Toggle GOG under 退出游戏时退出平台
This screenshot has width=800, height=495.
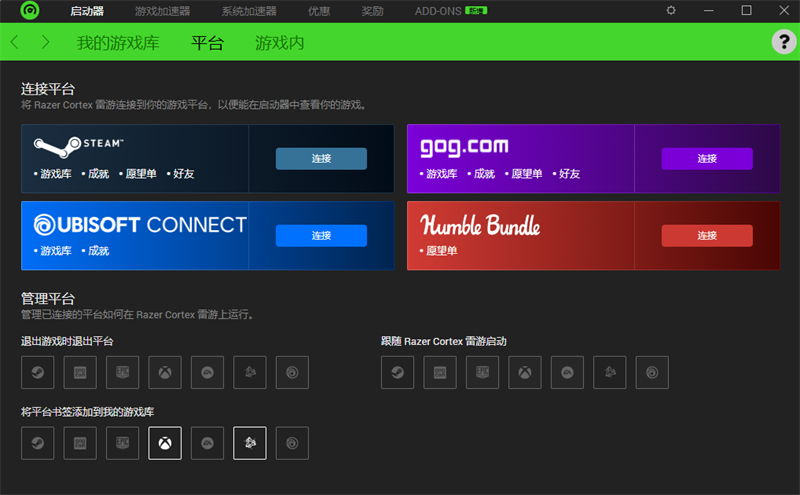tap(80, 373)
